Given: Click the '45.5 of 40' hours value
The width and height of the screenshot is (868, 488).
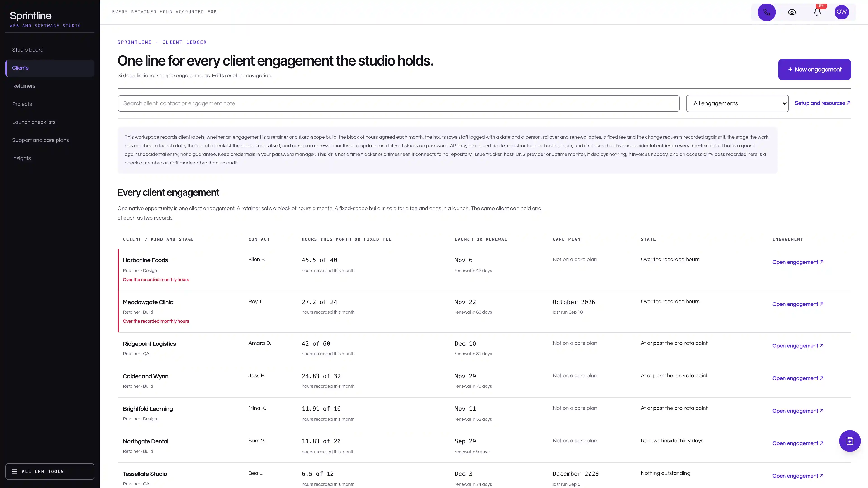Looking at the screenshot, I should (319, 260).
